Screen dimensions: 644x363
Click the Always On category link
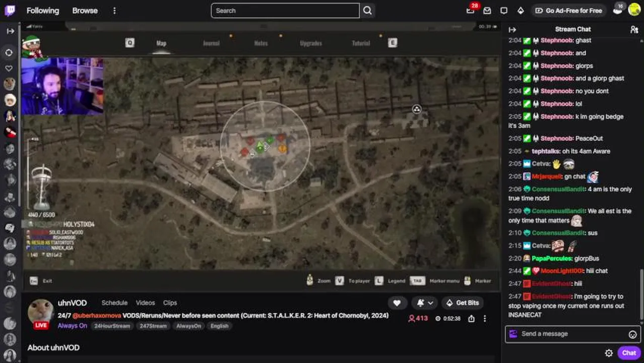pos(72,326)
